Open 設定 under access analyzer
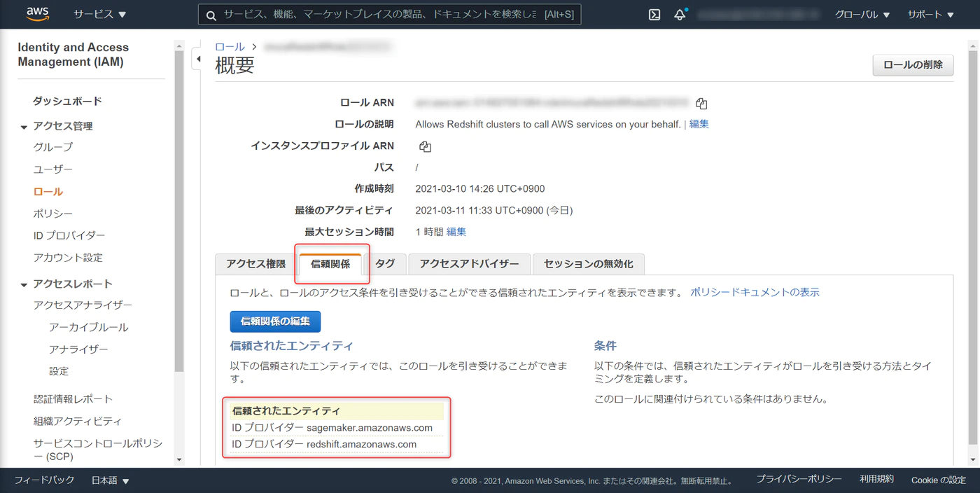This screenshot has width=980, height=493. pos(59,371)
